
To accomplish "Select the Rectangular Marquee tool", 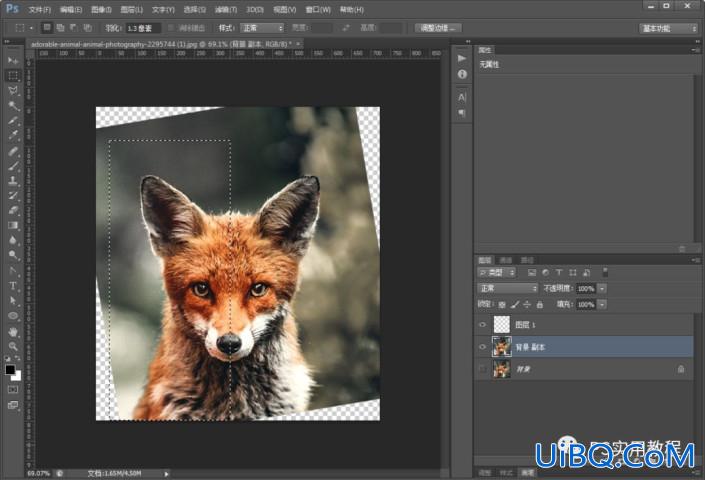I will [13, 76].
